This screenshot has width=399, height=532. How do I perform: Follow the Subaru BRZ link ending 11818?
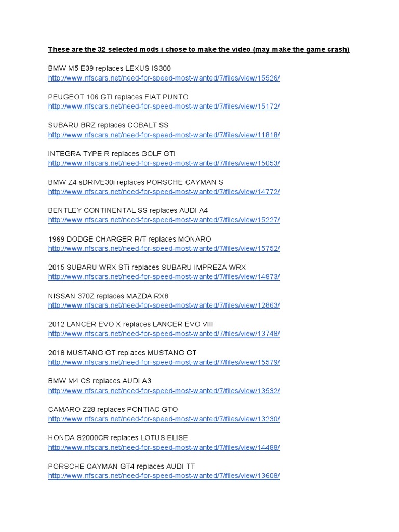tap(164, 135)
